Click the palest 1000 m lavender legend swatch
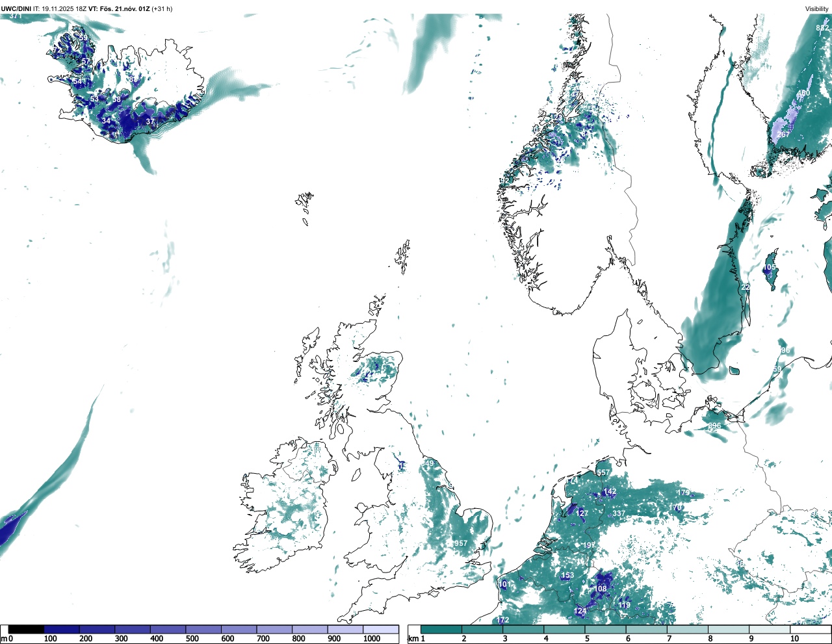This screenshot has width=832, height=644. pos(381,630)
